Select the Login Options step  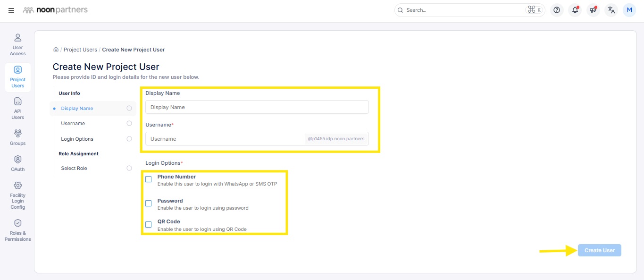(x=77, y=139)
